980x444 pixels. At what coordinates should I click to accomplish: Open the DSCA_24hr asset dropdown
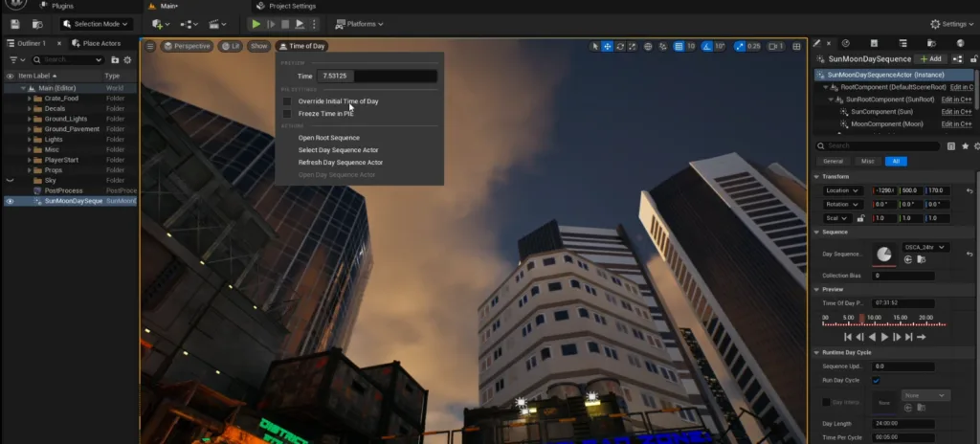click(x=925, y=247)
